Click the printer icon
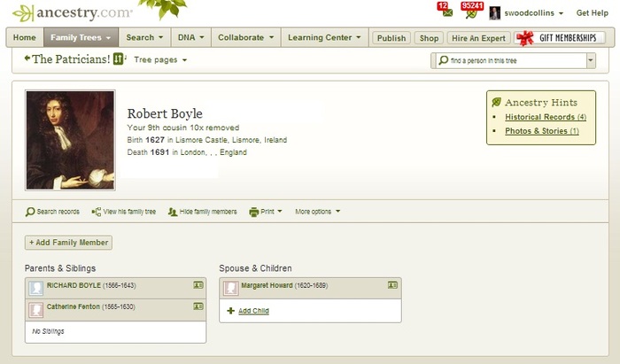The height and width of the screenshot is (364, 620). coord(254,212)
